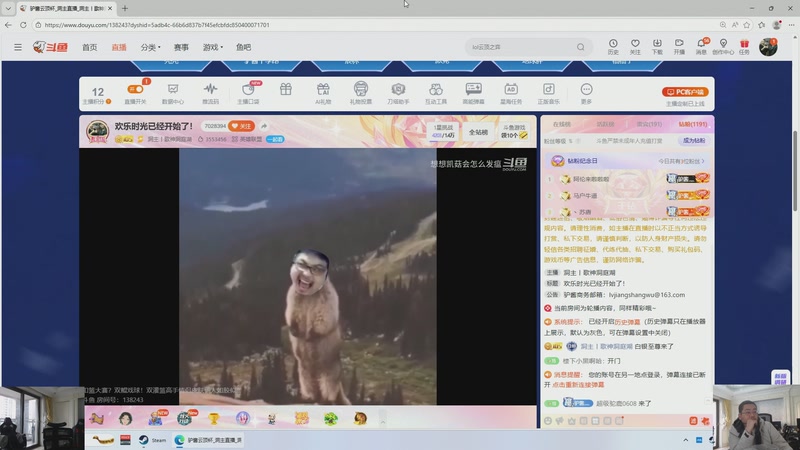Switch to the 在线榜 tab
800x450 pixels.
pyautogui.click(x=562, y=124)
